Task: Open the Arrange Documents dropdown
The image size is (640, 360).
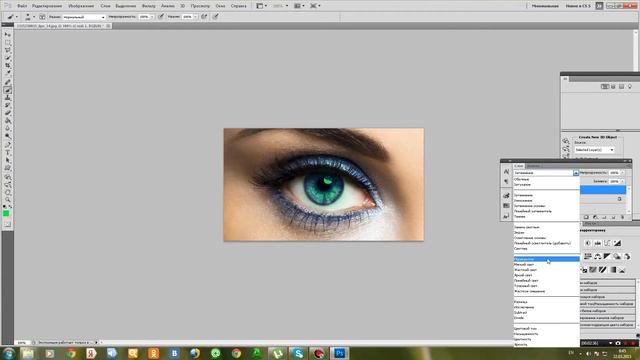Action: pos(299,6)
